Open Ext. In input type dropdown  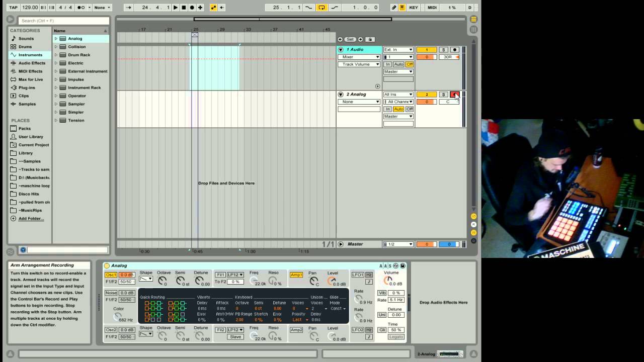point(398,50)
